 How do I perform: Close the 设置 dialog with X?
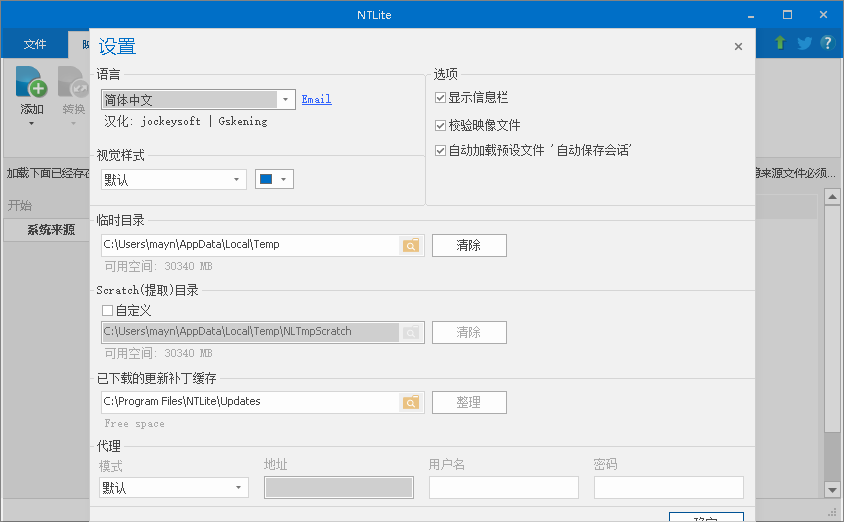coord(738,46)
